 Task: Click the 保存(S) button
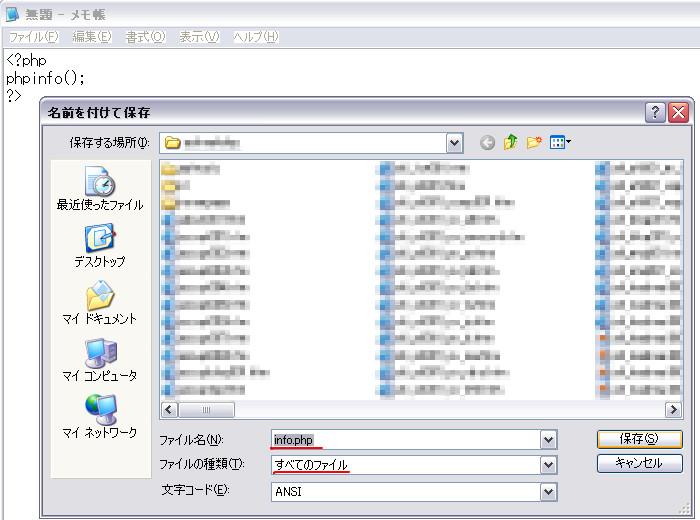[x=639, y=439]
